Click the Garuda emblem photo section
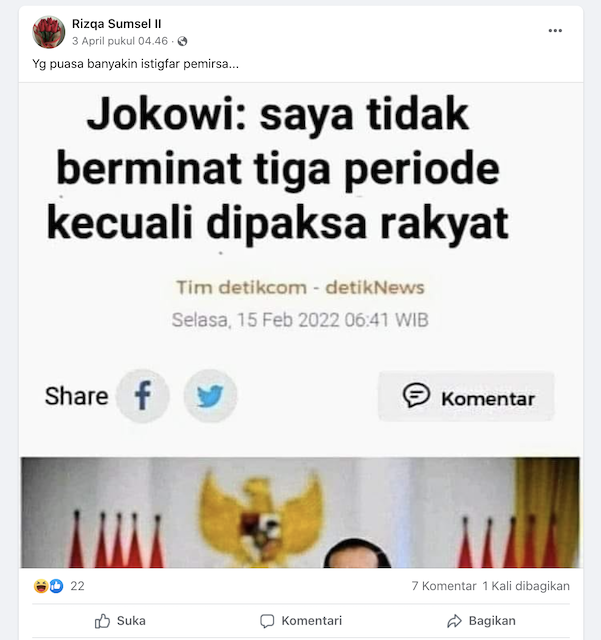The image size is (601, 640). (300, 512)
